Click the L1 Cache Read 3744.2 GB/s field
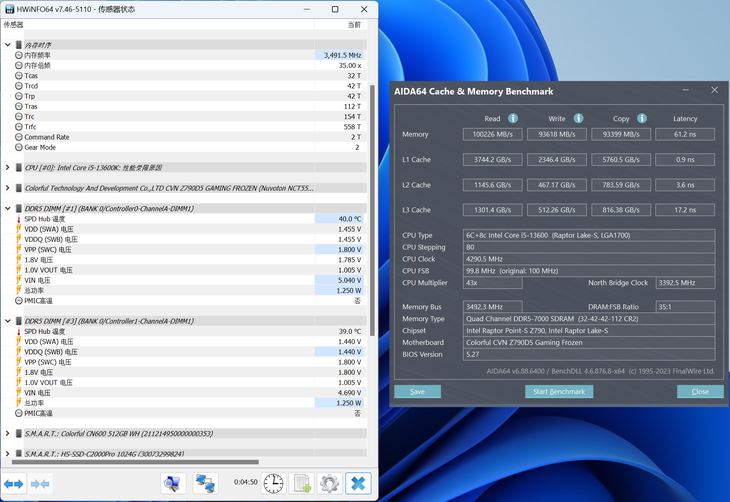730x502 pixels. (493, 160)
